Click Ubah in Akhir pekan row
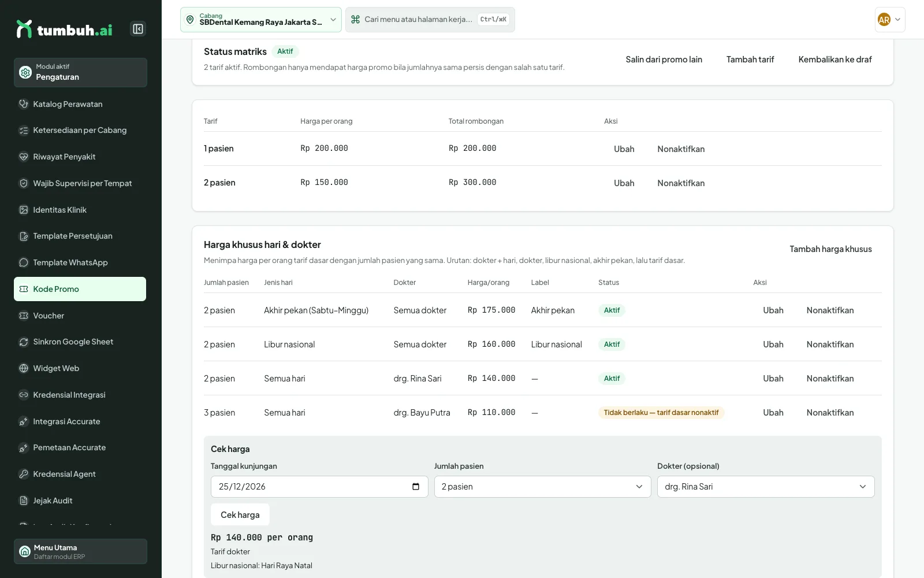924x578 pixels. pos(773,310)
